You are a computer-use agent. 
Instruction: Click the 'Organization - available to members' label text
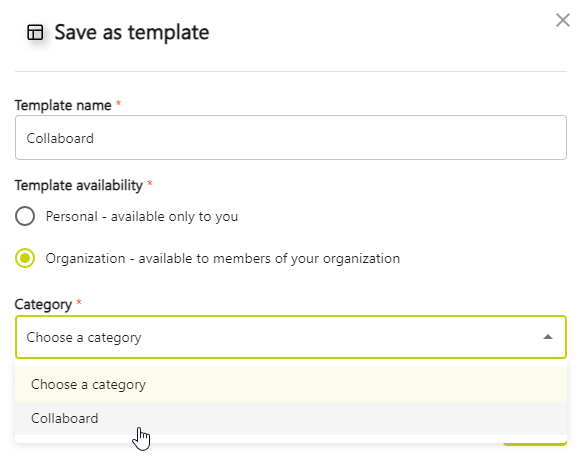point(223,259)
